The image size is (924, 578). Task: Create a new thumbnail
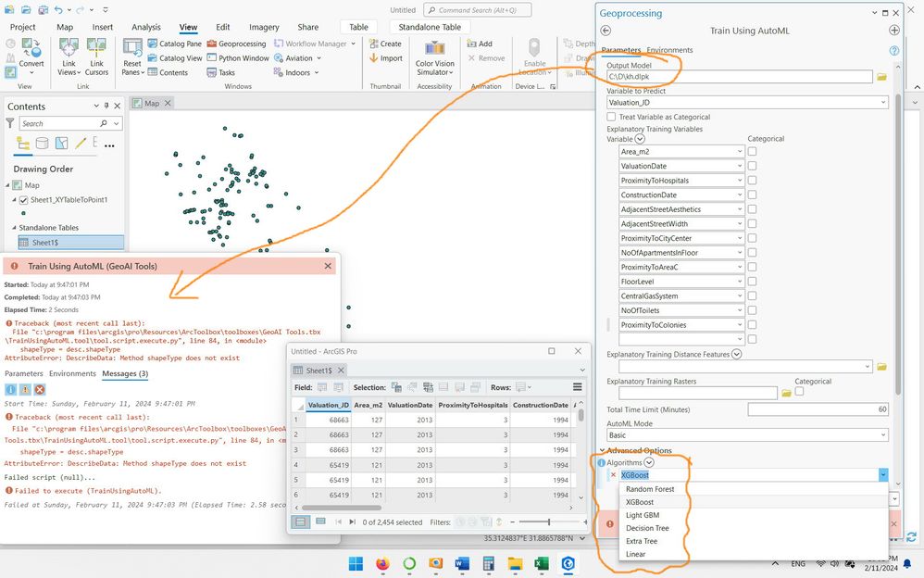point(385,44)
